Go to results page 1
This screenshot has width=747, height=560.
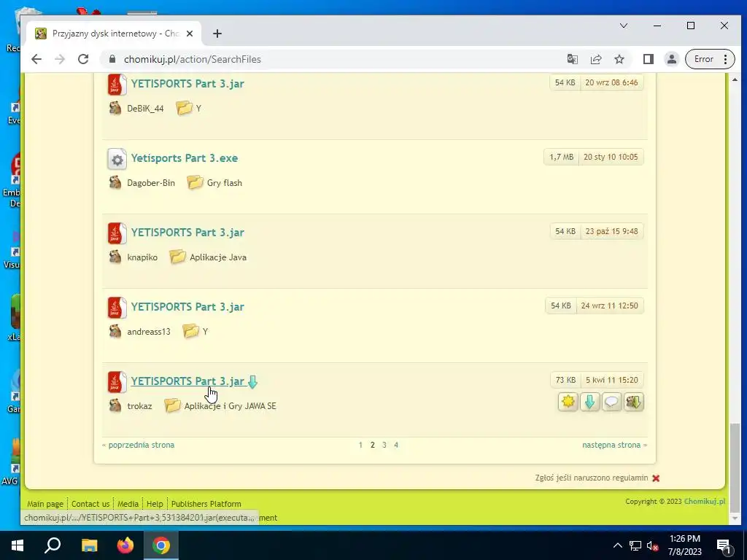click(x=360, y=445)
